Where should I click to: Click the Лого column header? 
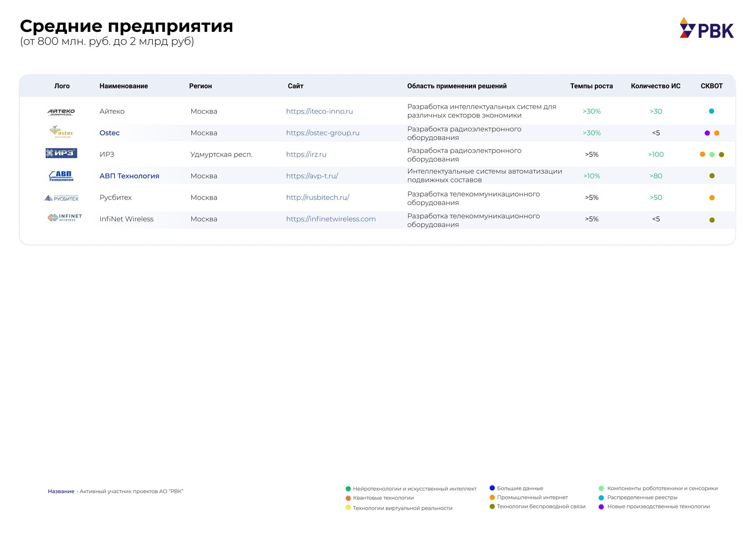(x=62, y=86)
